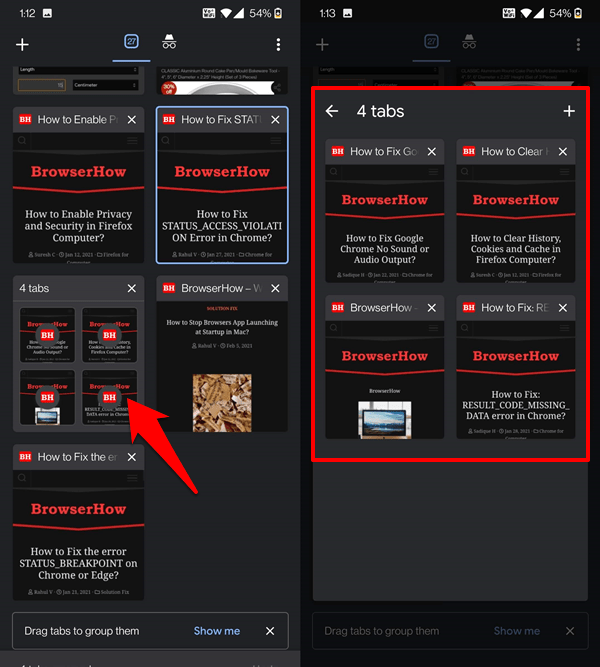The image size is (600, 667).
Task: Close 'BrowserHow' tab in group dialog
Action: tap(431, 308)
